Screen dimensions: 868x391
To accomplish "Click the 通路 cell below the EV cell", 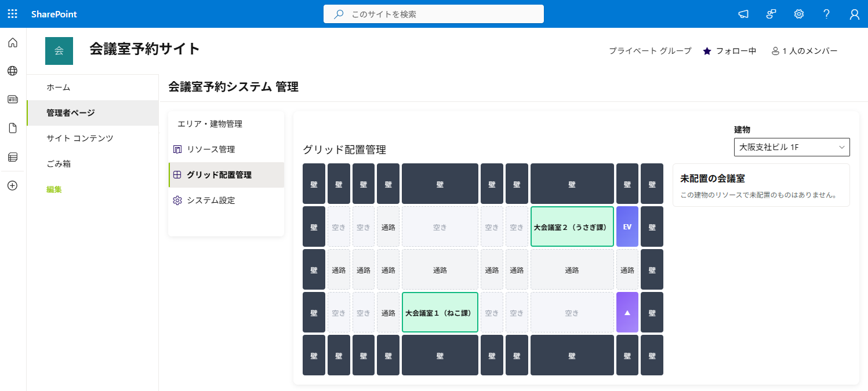I will pos(627,269).
